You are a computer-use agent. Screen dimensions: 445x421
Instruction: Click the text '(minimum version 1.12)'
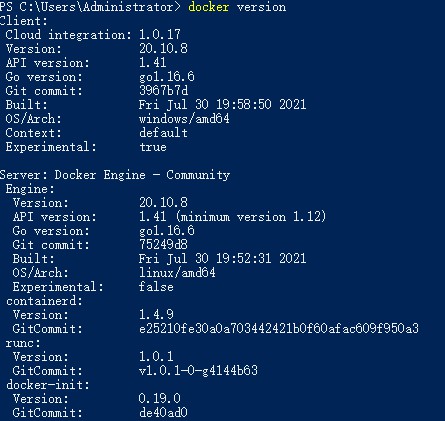pyautogui.click(x=251, y=217)
